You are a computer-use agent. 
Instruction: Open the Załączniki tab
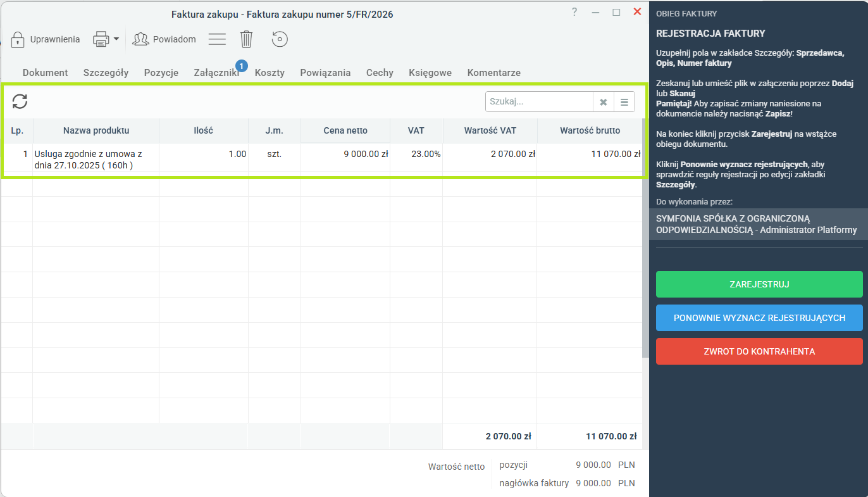[x=216, y=73]
